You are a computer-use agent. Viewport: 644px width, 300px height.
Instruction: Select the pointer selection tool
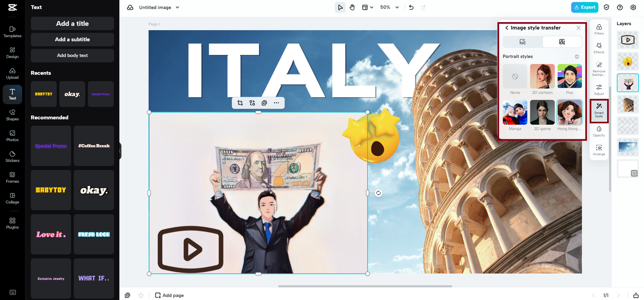tap(340, 8)
